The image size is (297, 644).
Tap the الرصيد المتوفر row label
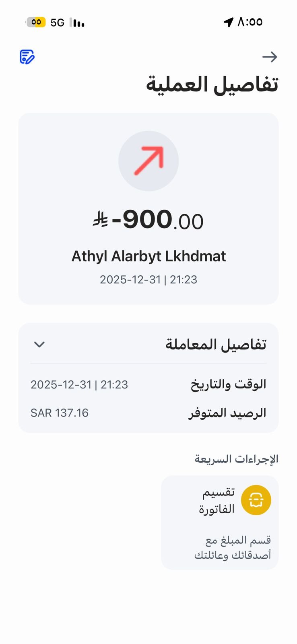pos(227,413)
